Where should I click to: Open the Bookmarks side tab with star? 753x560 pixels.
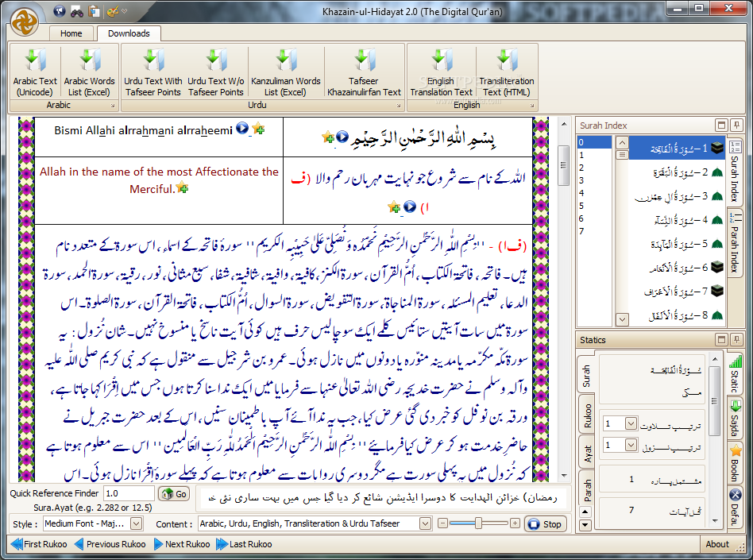pos(736,463)
